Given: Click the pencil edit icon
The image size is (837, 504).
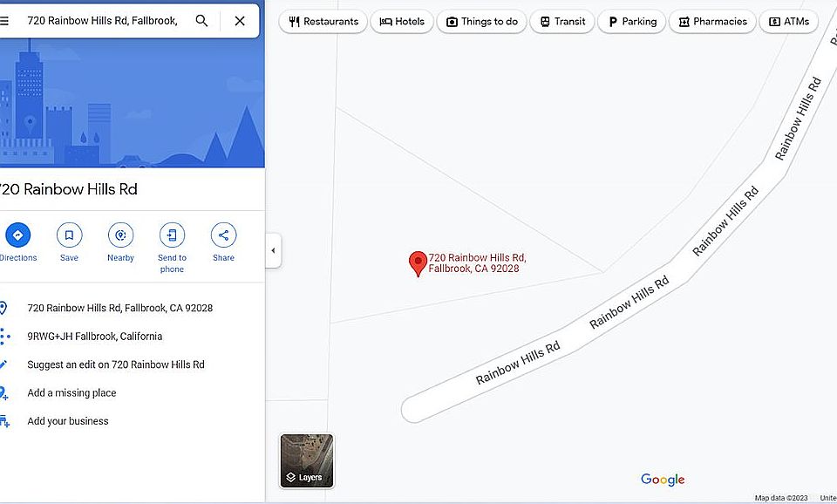Looking at the screenshot, I should coord(3,364).
